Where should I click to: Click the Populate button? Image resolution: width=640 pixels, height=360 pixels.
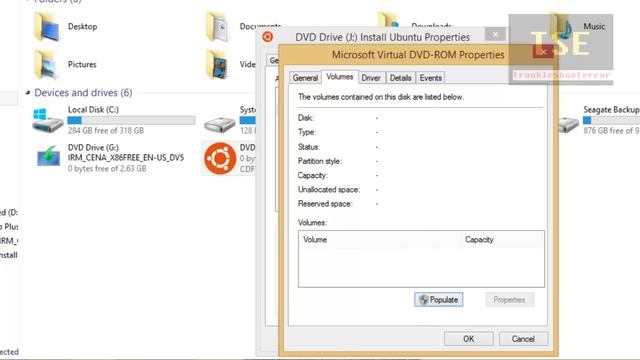pyautogui.click(x=438, y=300)
